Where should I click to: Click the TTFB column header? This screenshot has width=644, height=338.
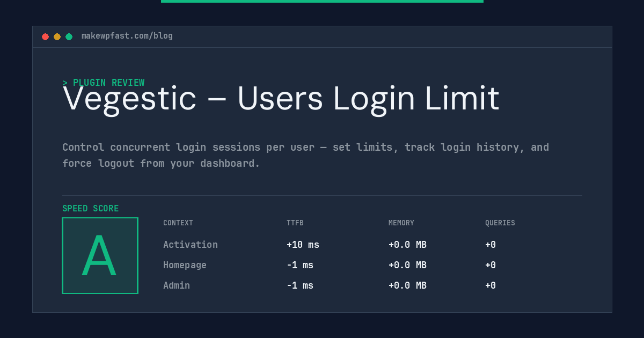[x=295, y=223]
